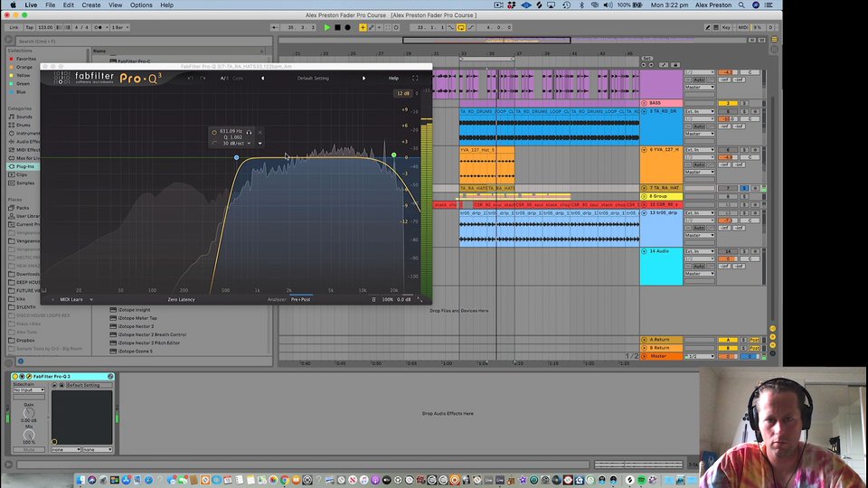Click the blue low-cut EQ band node
The image size is (868, 488).
(236, 157)
